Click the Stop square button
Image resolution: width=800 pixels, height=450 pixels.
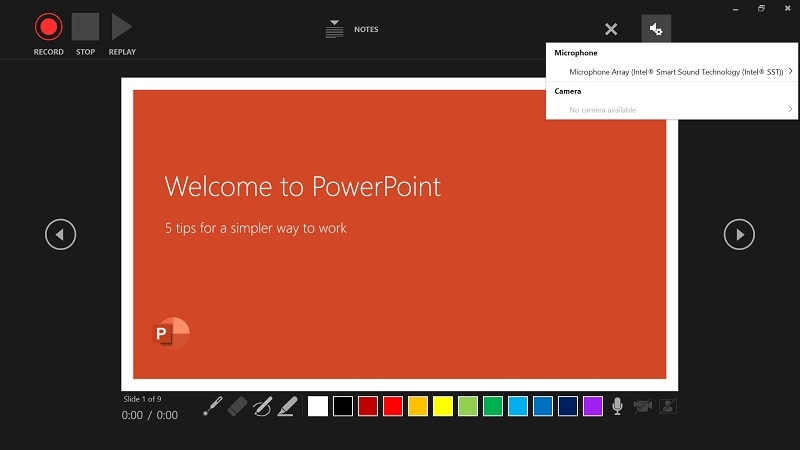[x=85, y=27]
